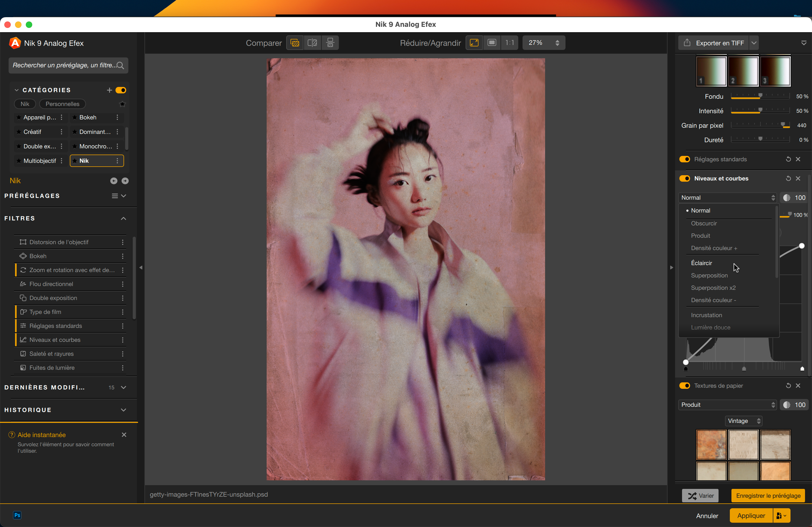
Task: Click the search magnifier icon
Action: (x=120, y=65)
